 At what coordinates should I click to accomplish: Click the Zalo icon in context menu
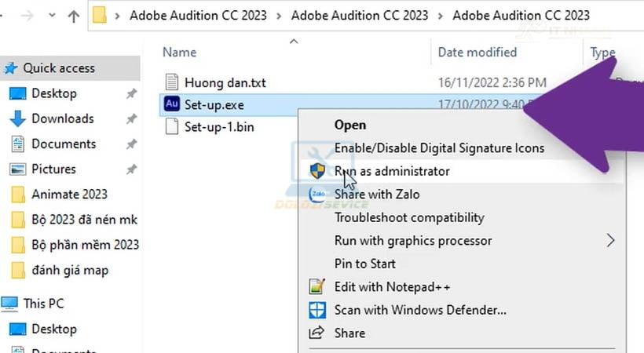point(317,195)
